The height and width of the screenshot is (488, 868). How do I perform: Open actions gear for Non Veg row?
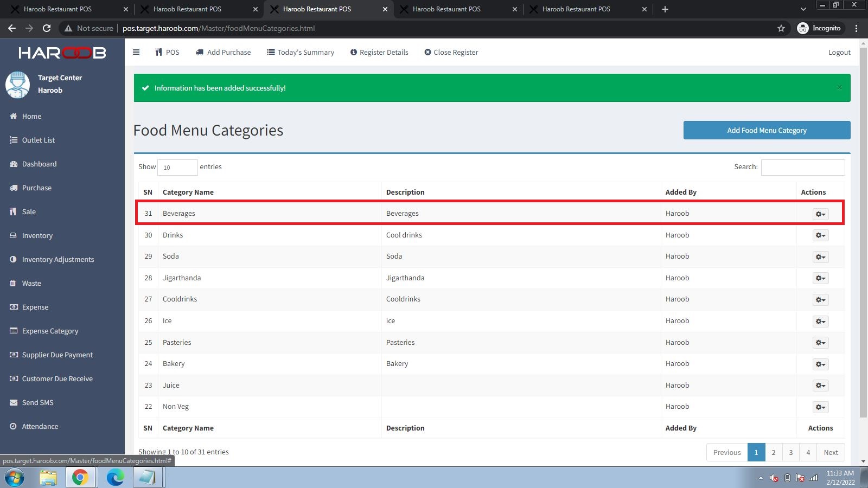tap(820, 407)
